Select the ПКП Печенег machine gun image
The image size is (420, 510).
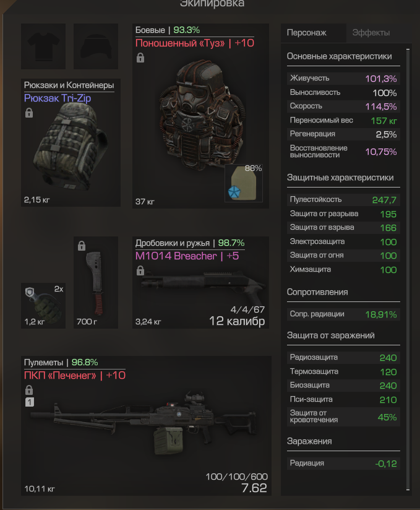145,423
